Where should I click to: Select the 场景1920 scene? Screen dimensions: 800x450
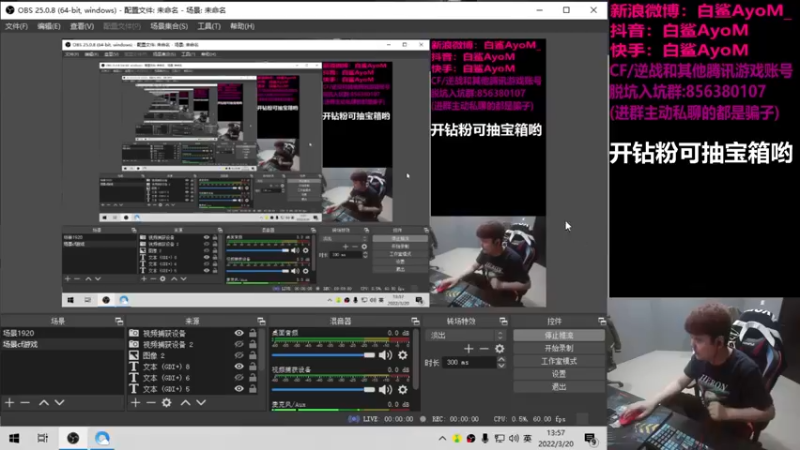[x=62, y=333]
